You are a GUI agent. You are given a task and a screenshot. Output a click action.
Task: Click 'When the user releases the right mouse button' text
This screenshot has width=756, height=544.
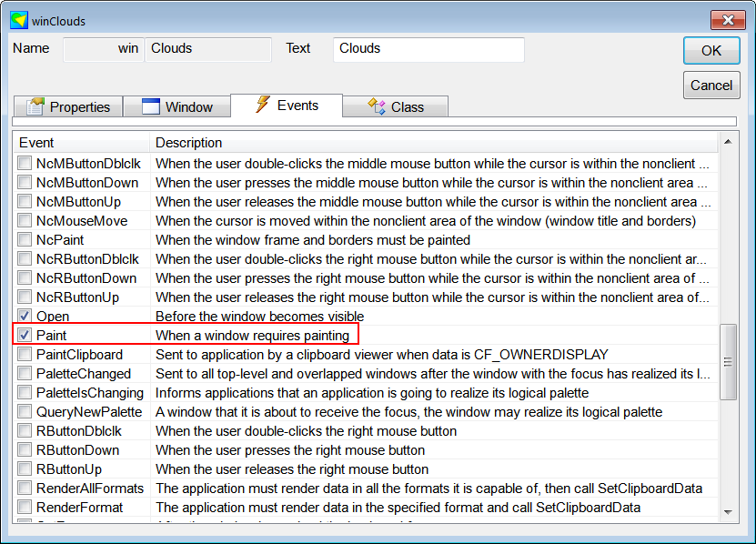pos(292,469)
